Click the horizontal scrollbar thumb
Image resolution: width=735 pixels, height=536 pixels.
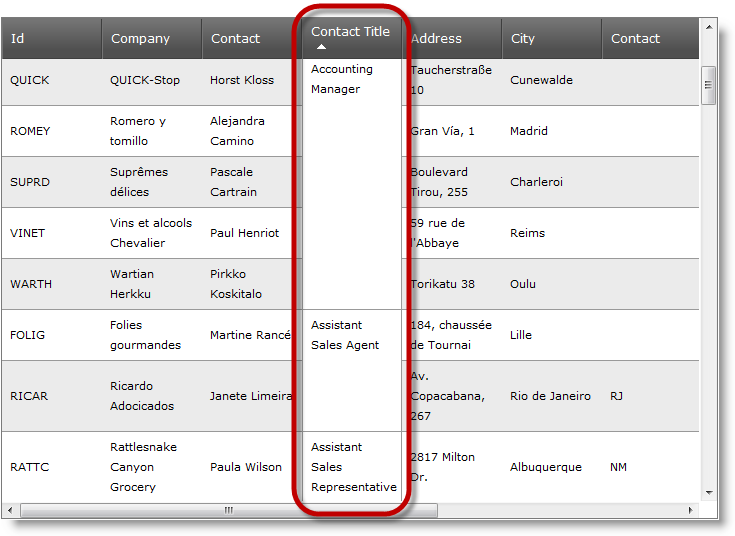tap(229, 510)
